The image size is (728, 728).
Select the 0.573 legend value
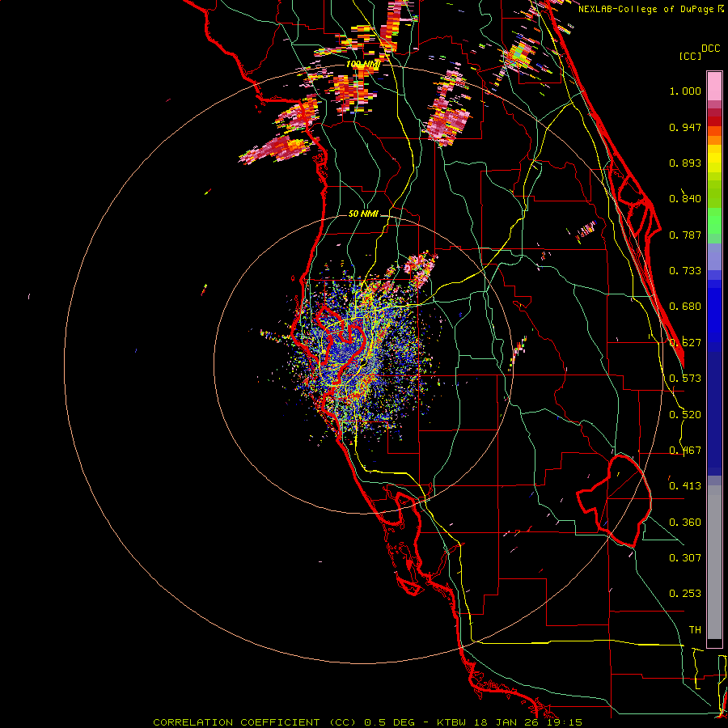tap(685, 379)
